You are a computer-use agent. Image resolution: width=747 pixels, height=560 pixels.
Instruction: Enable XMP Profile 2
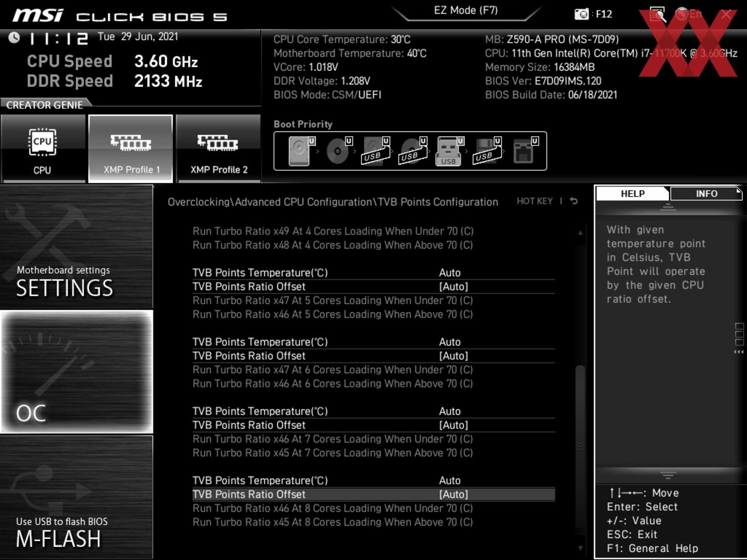point(219,148)
